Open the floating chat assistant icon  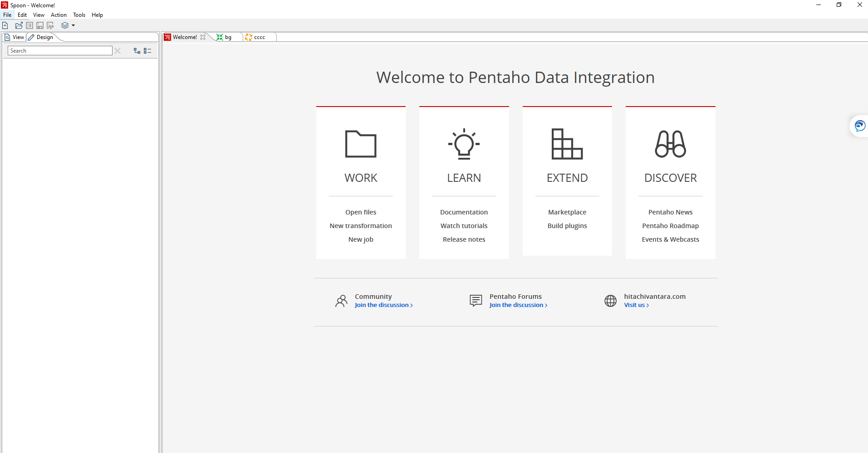coord(859,126)
